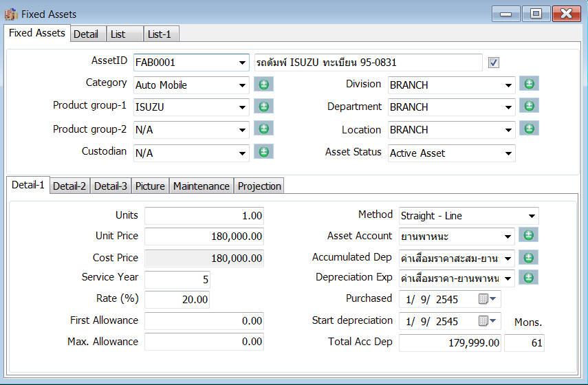Image resolution: width=588 pixels, height=385 pixels.
Task: Expand the Custodian dropdown
Action: click(242, 153)
